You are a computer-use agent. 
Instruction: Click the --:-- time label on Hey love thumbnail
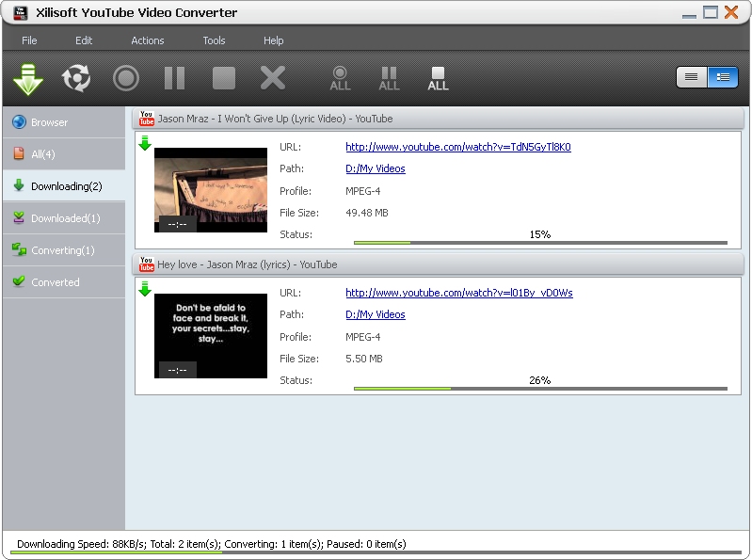pos(178,370)
